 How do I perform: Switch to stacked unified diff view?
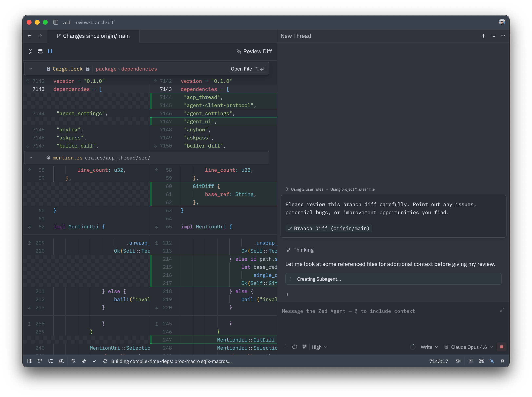click(40, 51)
